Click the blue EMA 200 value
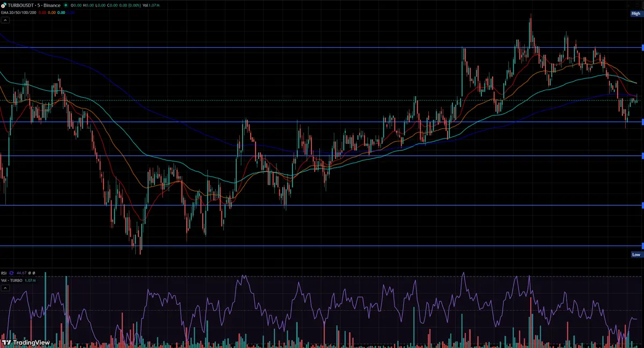This screenshot has height=348, width=644. click(70, 12)
